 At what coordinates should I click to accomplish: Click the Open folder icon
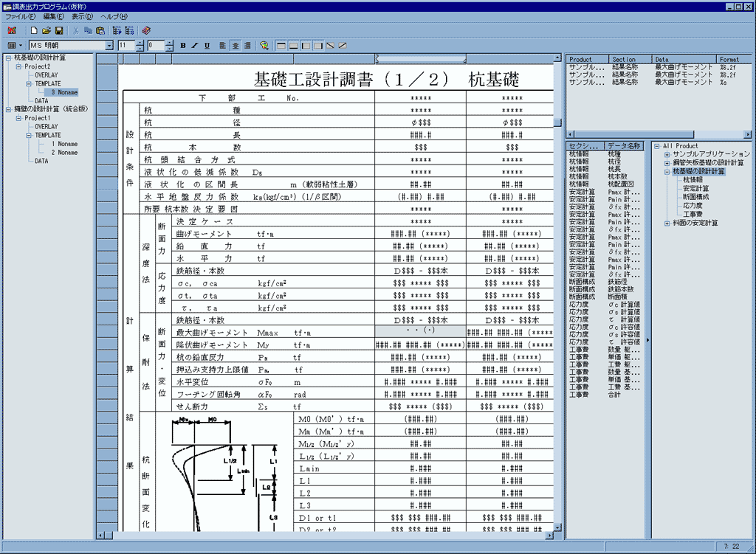tap(46, 31)
